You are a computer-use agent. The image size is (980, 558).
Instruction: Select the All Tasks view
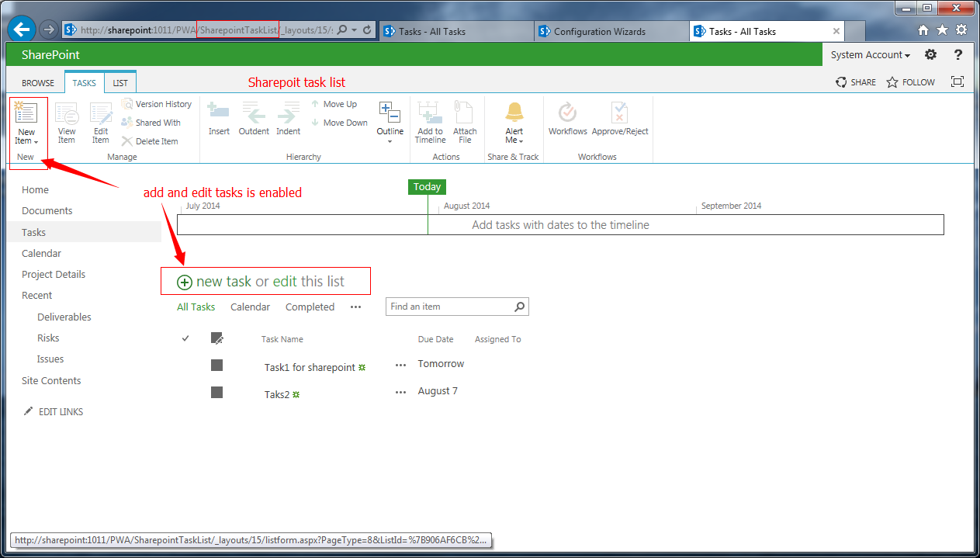196,307
